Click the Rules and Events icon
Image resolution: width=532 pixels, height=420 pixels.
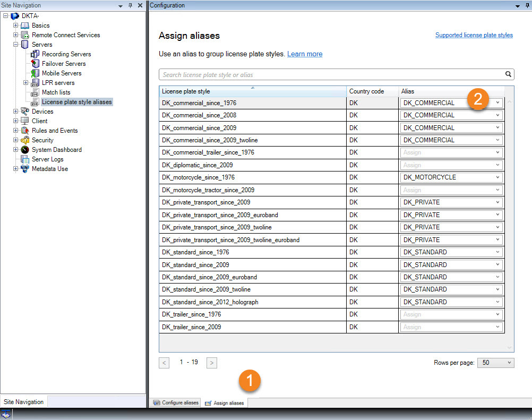click(25, 131)
